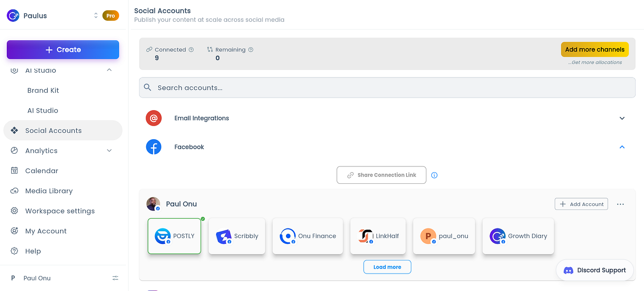Click the Workspace settings gear icon
Screen dimensions: 644x291
[x=15, y=211]
